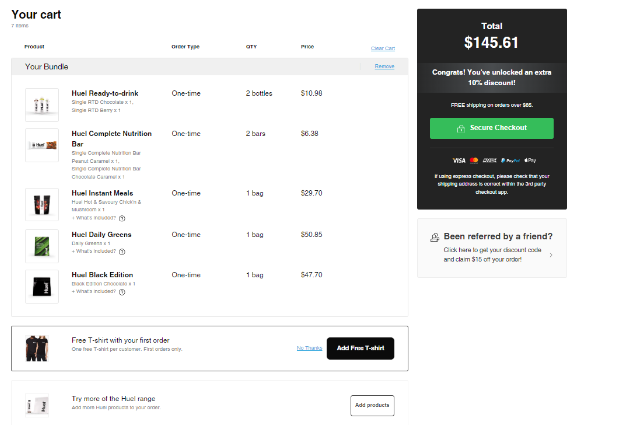Decline the T-shirt with No Thanks link
624x439 pixels.
click(309, 348)
